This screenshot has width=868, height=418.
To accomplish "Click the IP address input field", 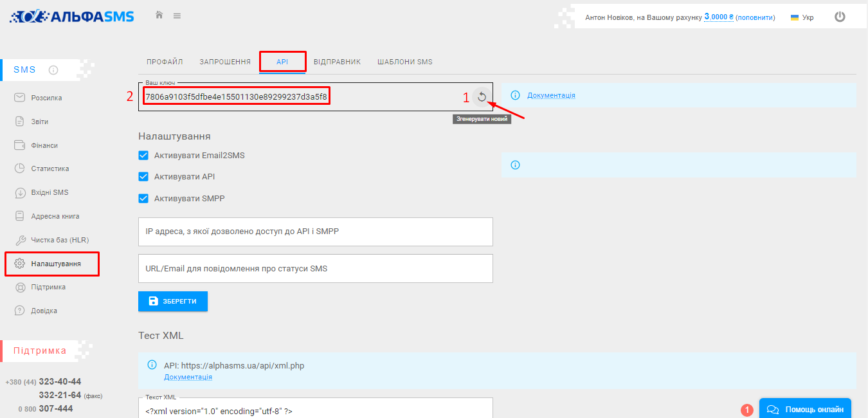I will 315,232.
